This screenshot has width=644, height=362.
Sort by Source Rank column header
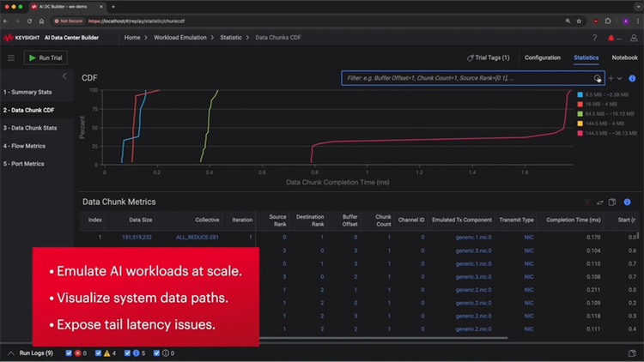tap(277, 220)
